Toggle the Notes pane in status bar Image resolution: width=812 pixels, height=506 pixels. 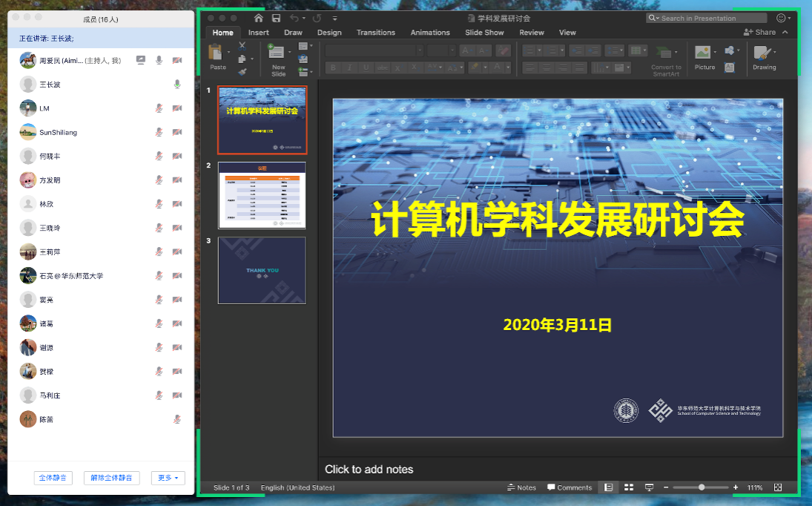pos(521,487)
